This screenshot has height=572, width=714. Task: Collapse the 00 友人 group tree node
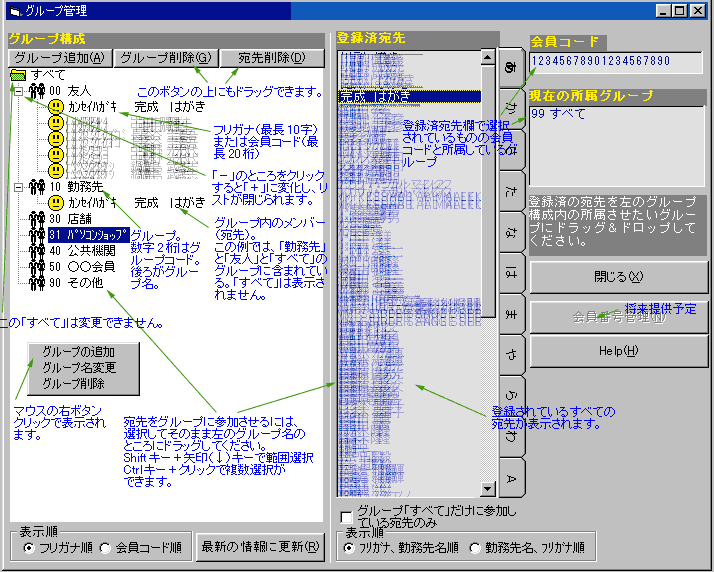[18, 91]
